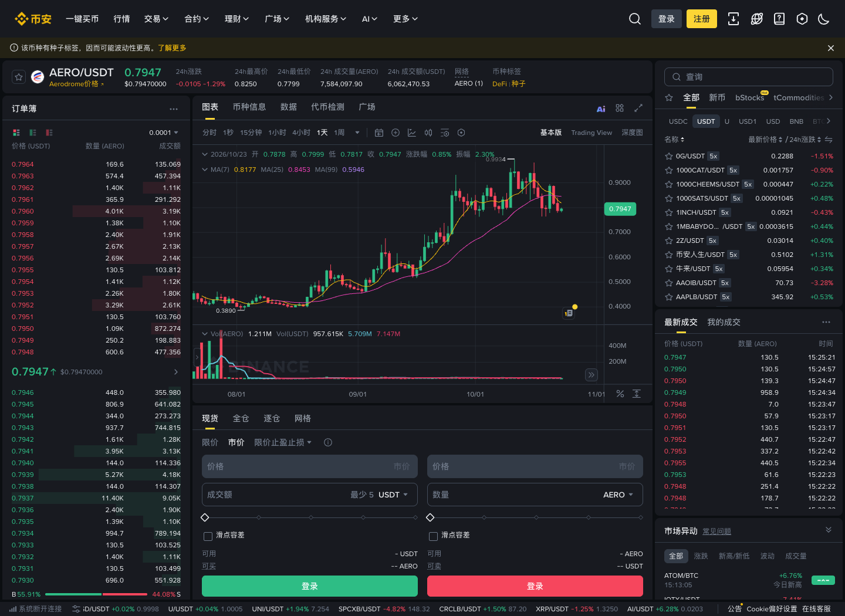The width and height of the screenshot is (845, 616).
Task: Open the AERO unit dropdown in 数量 field
Action: click(x=618, y=495)
